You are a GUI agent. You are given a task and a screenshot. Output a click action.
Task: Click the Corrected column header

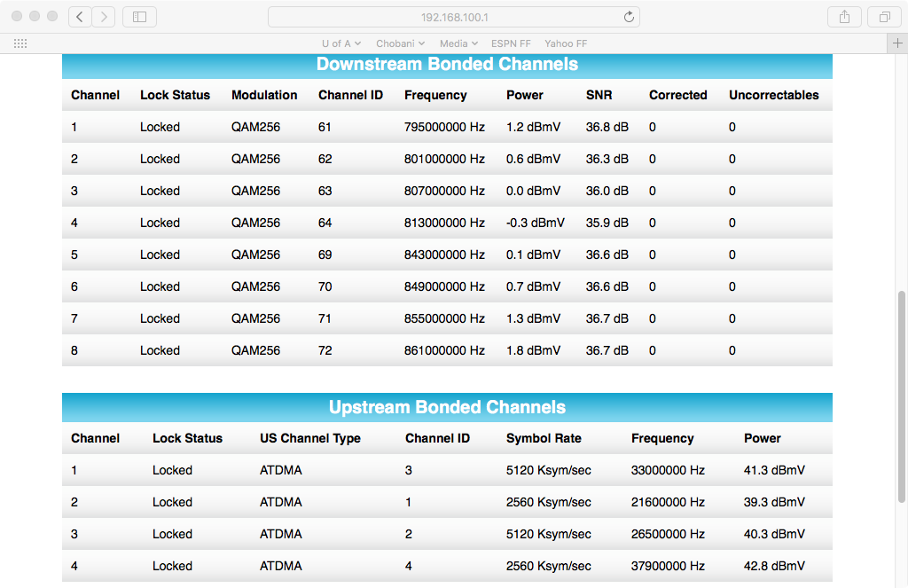click(x=678, y=95)
